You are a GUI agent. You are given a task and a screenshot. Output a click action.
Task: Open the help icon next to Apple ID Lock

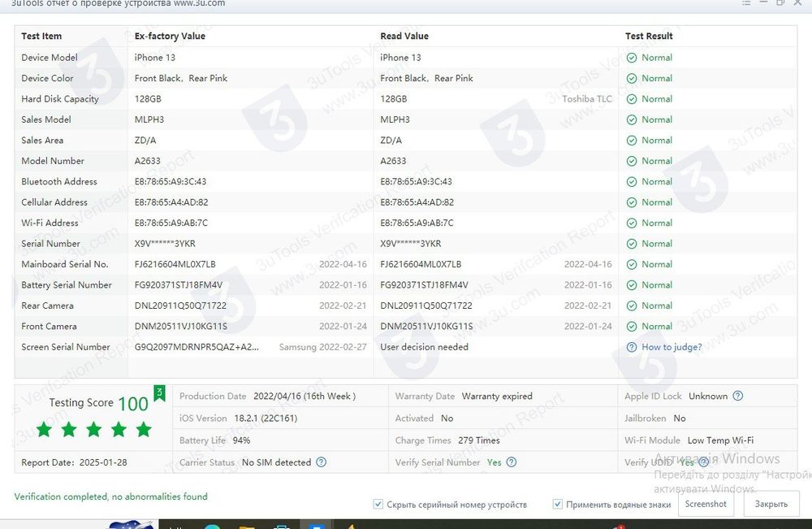point(738,396)
